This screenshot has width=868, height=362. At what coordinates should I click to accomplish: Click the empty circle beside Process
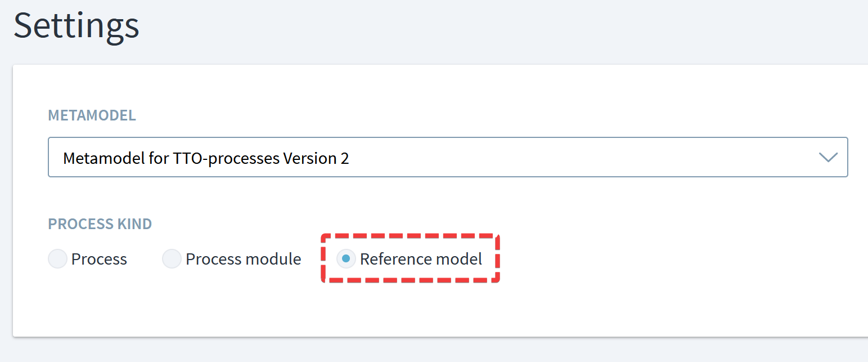click(x=58, y=259)
